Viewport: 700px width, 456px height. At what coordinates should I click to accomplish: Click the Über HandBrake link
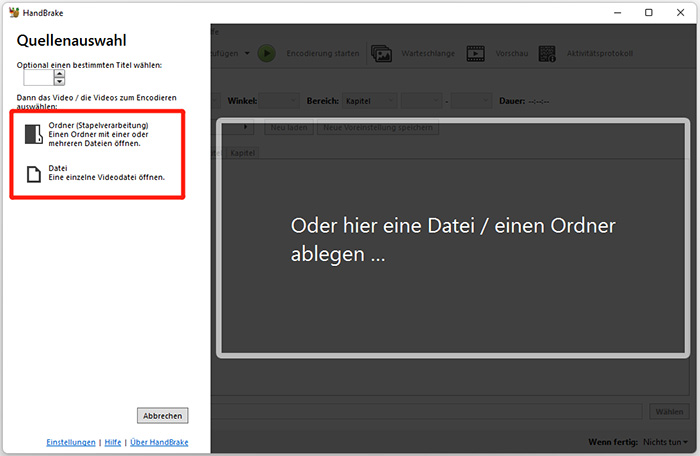pos(159,442)
